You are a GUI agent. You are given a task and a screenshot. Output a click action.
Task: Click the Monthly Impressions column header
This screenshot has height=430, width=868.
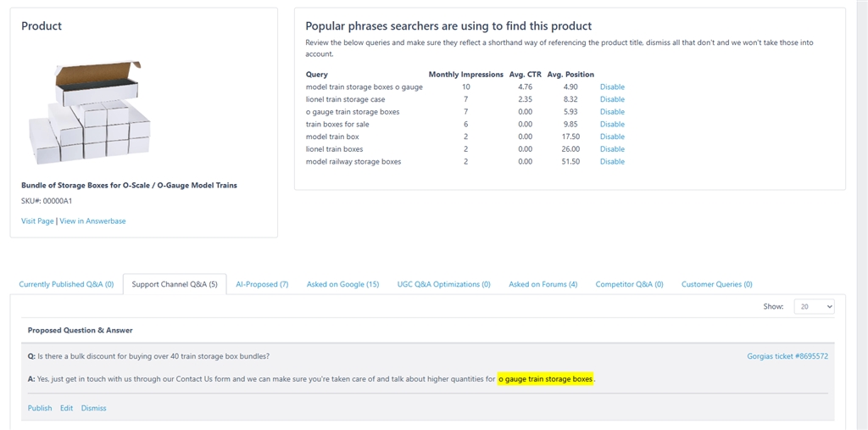point(465,75)
